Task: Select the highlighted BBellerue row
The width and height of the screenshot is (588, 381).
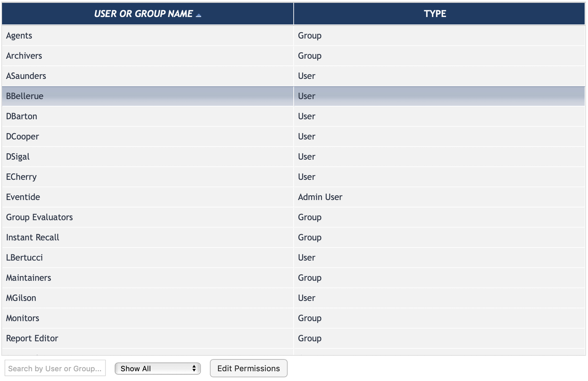Action: coord(25,96)
